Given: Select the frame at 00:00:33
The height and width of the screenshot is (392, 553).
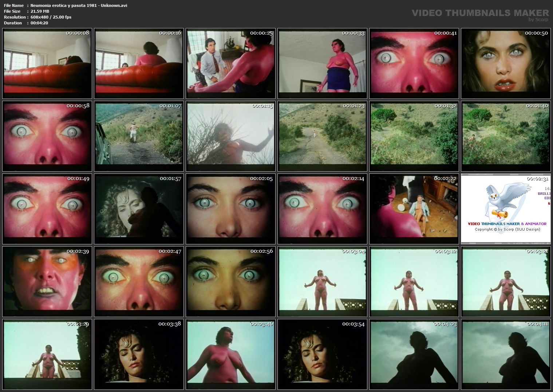Looking at the screenshot, I should coord(323,63).
